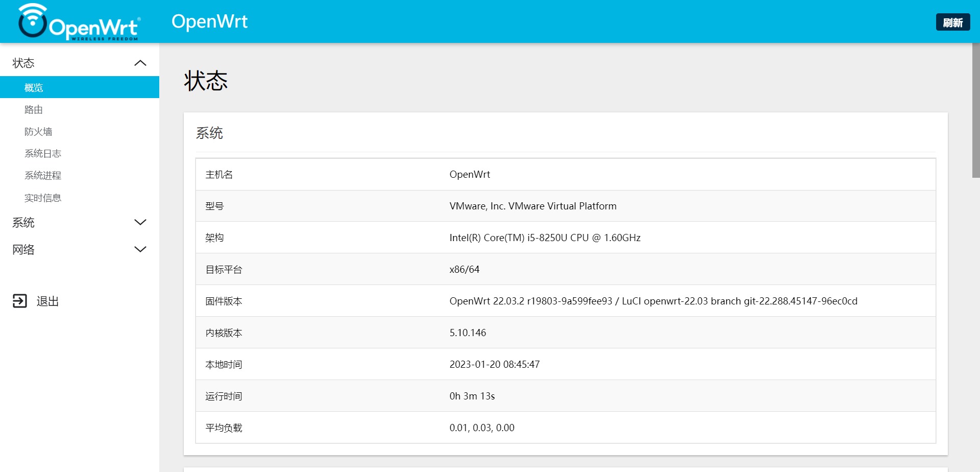Click the x86/64 target platform value
The width and height of the screenshot is (980, 472).
464,269
